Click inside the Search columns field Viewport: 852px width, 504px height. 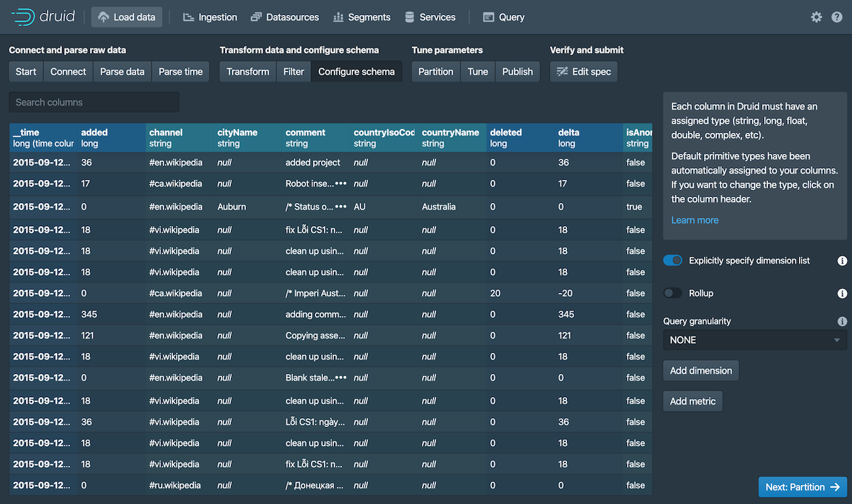pyautogui.click(x=93, y=101)
